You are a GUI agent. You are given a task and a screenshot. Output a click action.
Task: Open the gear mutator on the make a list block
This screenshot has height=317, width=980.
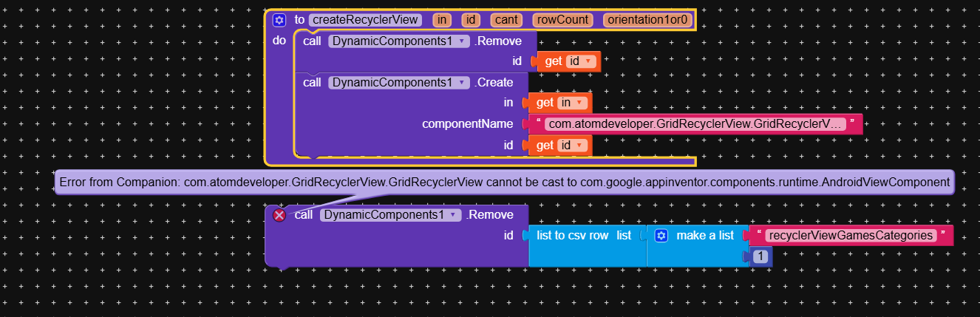coord(661,236)
